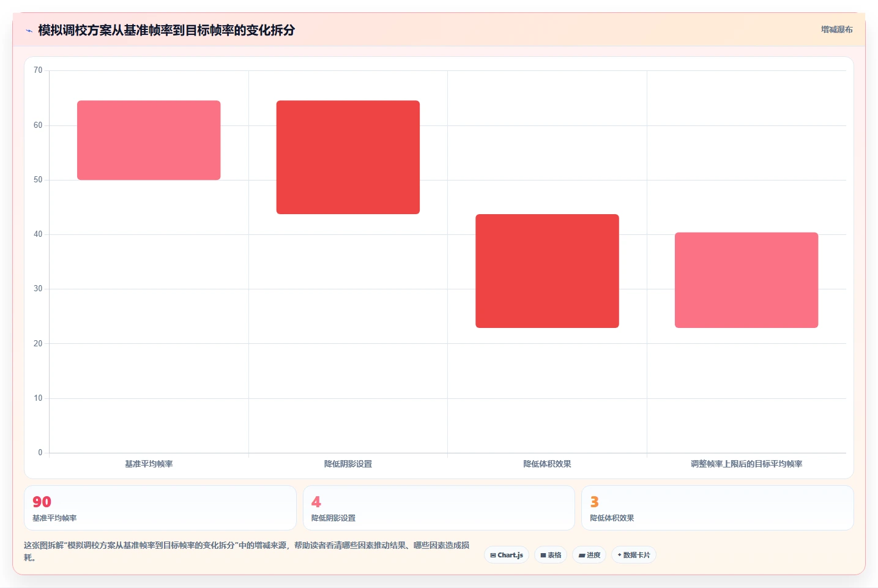Click the y-axis tick label 70
The image size is (878, 588).
[38, 70]
